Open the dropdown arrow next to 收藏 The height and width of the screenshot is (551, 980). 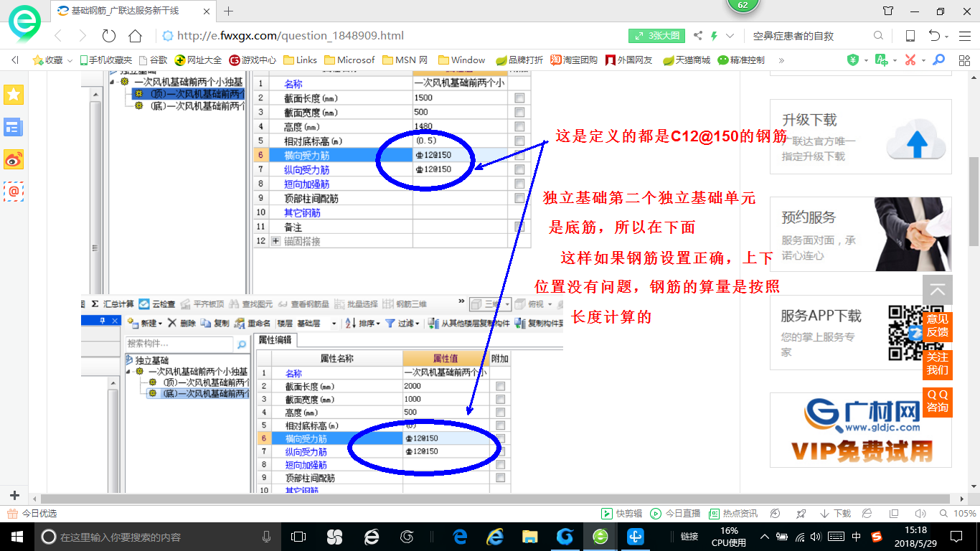[70, 61]
